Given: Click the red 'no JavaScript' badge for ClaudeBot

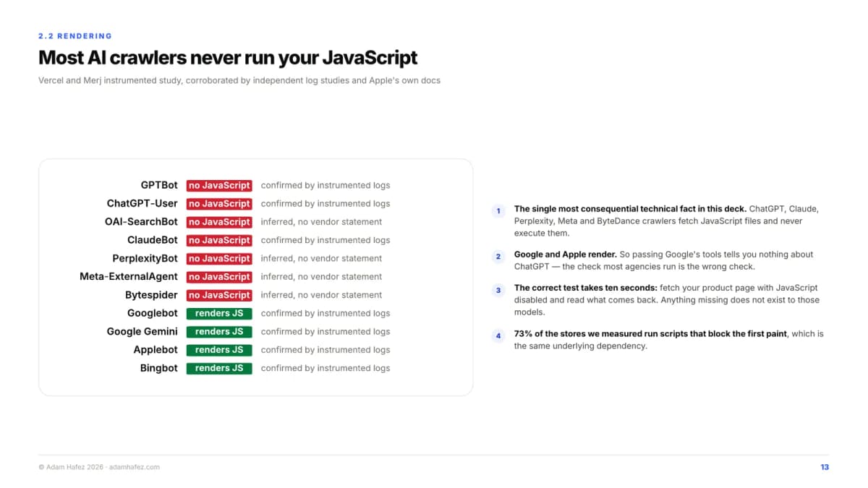Looking at the screenshot, I should pos(219,240).
